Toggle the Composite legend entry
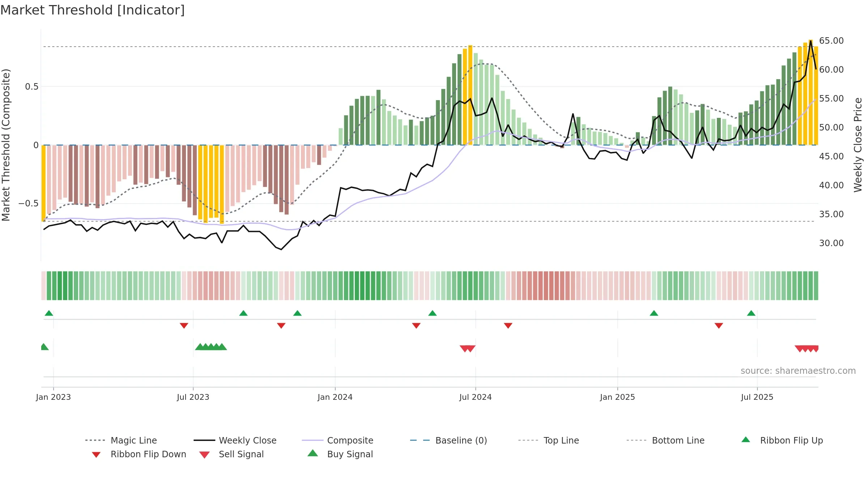This screenshot has height=488, width=868. (337, 440)
